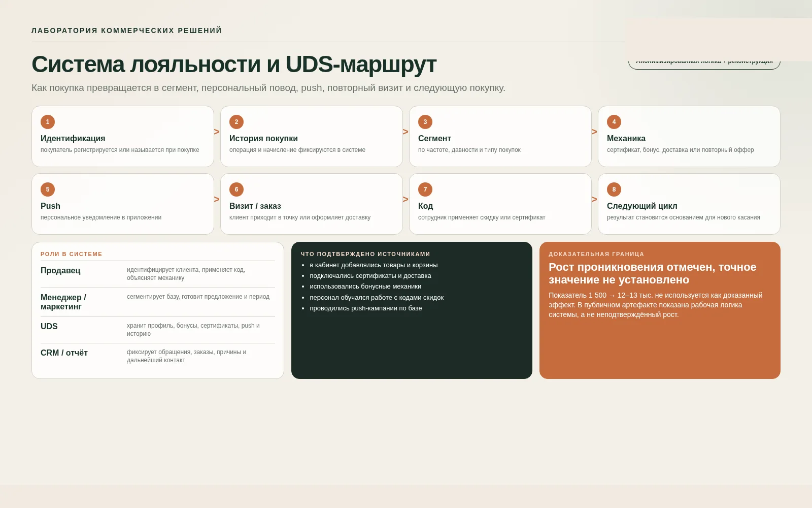Select the 'Менеджер / маркетинг' role label
This screenshot has width=812, height=508.
coord(63,302)
